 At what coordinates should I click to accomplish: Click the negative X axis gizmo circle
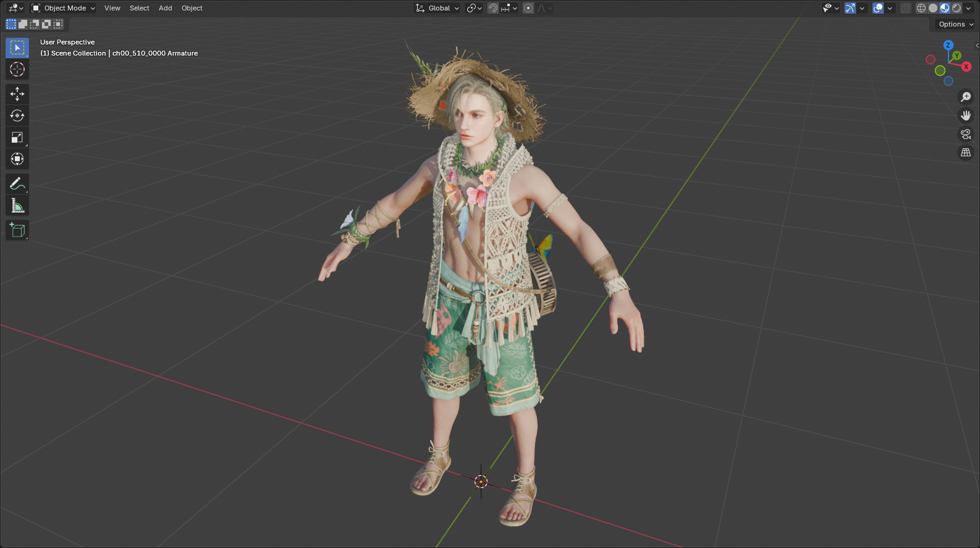tap(931, 60)
